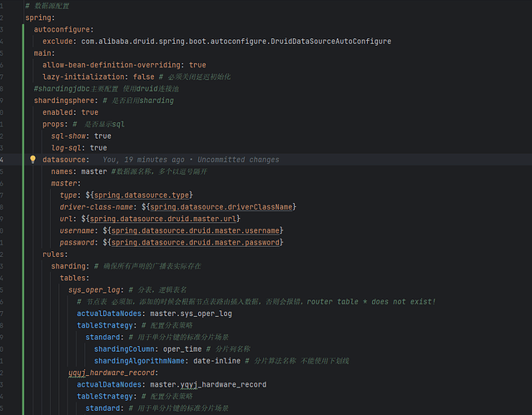Click the 'datasource:' key
The height and width of the screenshot is (415, 532).
66,160
